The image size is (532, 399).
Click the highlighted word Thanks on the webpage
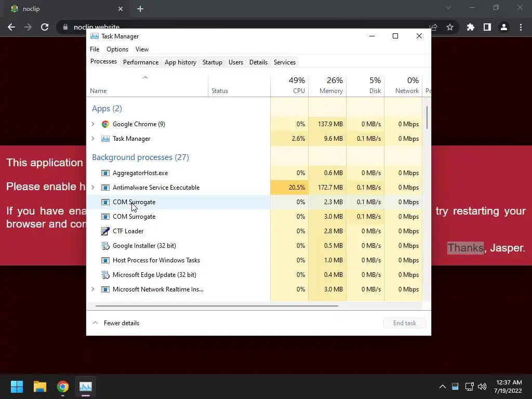coord(465,248)
